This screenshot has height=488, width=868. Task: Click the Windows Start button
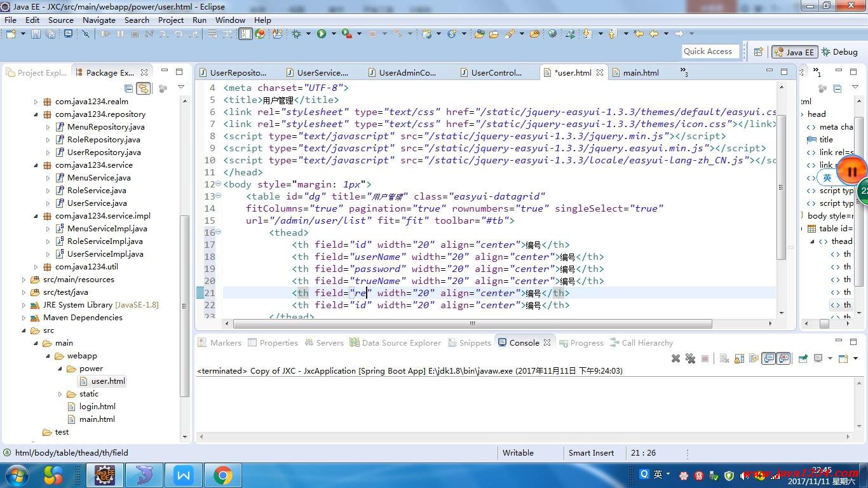tap(17, 475)
